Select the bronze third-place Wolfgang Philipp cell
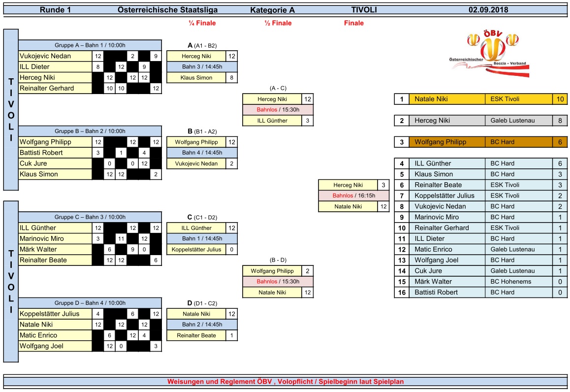 click(x=446, y=142)
